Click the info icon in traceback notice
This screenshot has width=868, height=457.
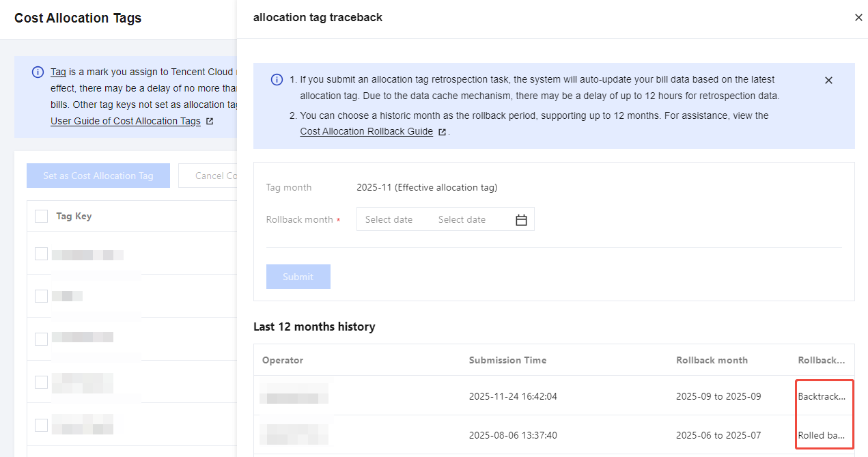click(277, 80)
